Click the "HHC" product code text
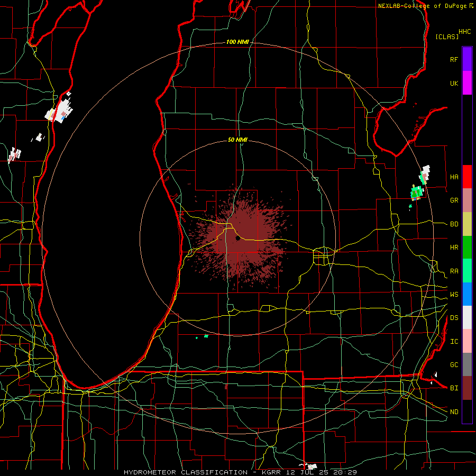 click(x=464, y=32)
